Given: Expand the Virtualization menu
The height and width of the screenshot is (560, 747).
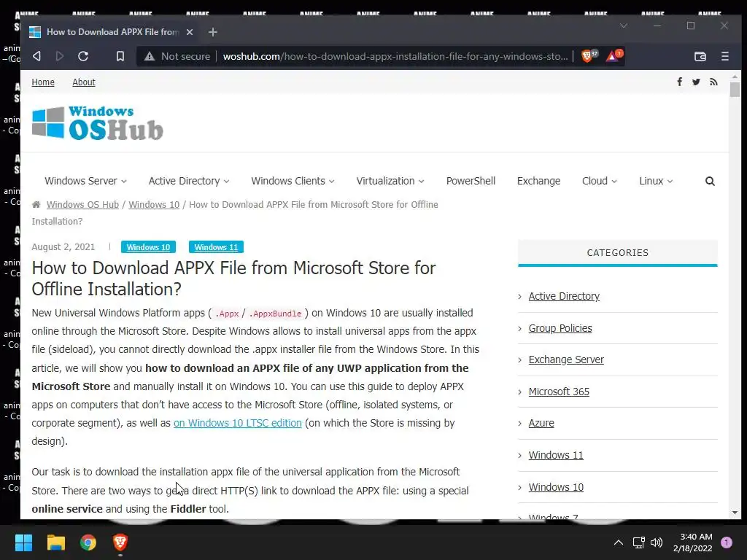Looking at the screenshot, I should [390, 181].
